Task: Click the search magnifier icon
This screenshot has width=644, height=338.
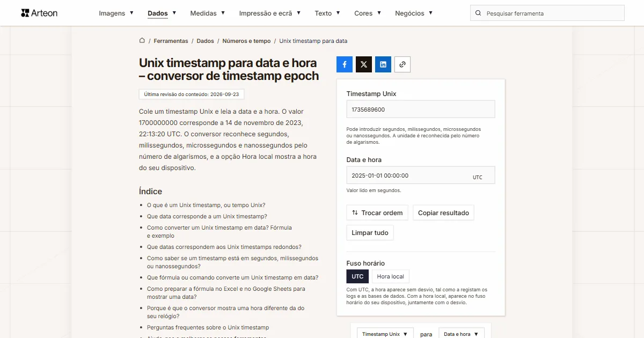Action: coord(478,13)
